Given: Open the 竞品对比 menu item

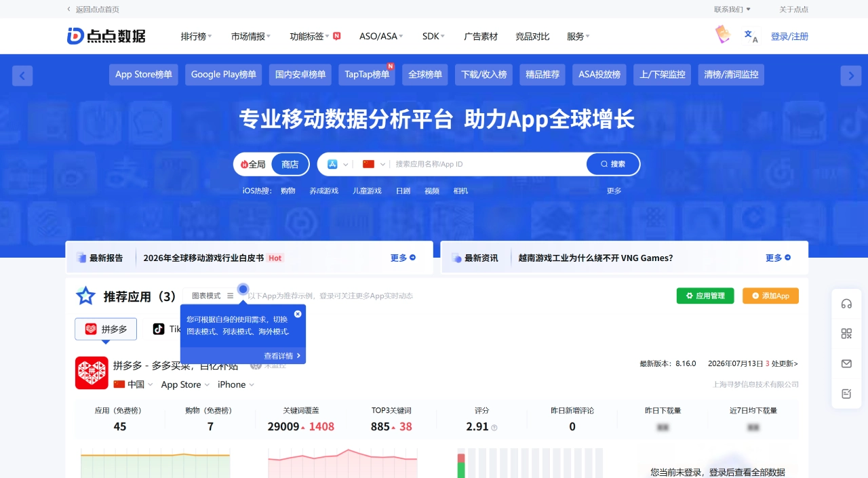Looking at the screenshot, I should [532, 37].
